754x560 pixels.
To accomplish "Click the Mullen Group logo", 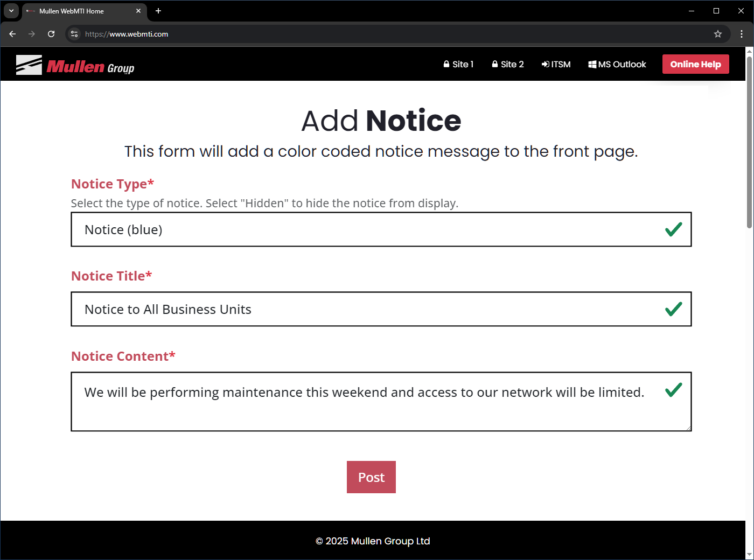I will coord(75,65).
